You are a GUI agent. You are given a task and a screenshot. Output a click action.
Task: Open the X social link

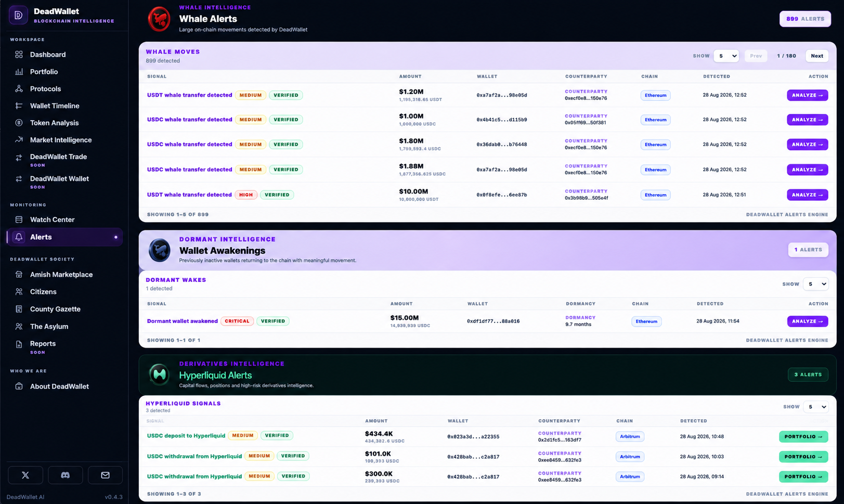click(25, 475)
